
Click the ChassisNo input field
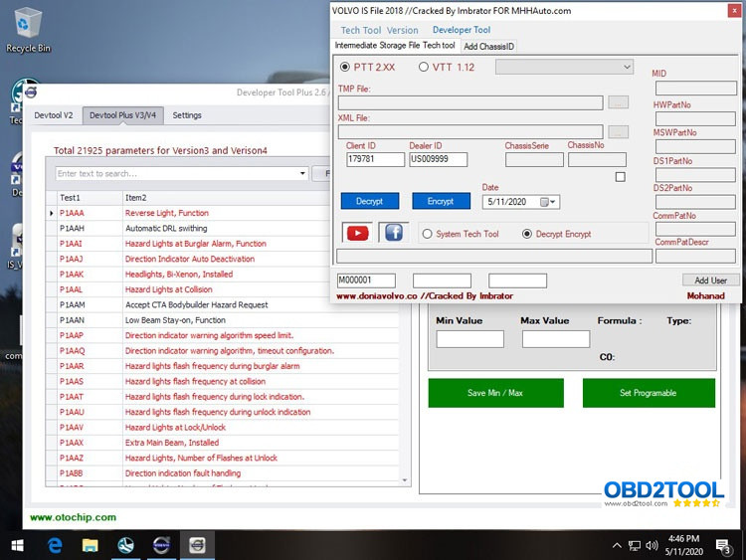597,159
